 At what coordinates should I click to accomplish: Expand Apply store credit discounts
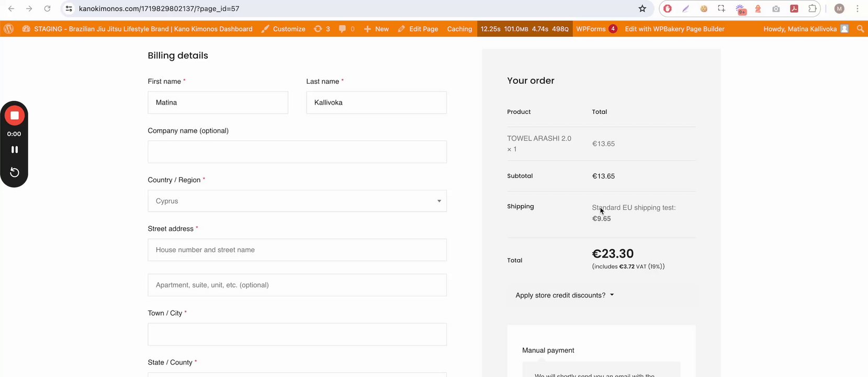[565, 295]
